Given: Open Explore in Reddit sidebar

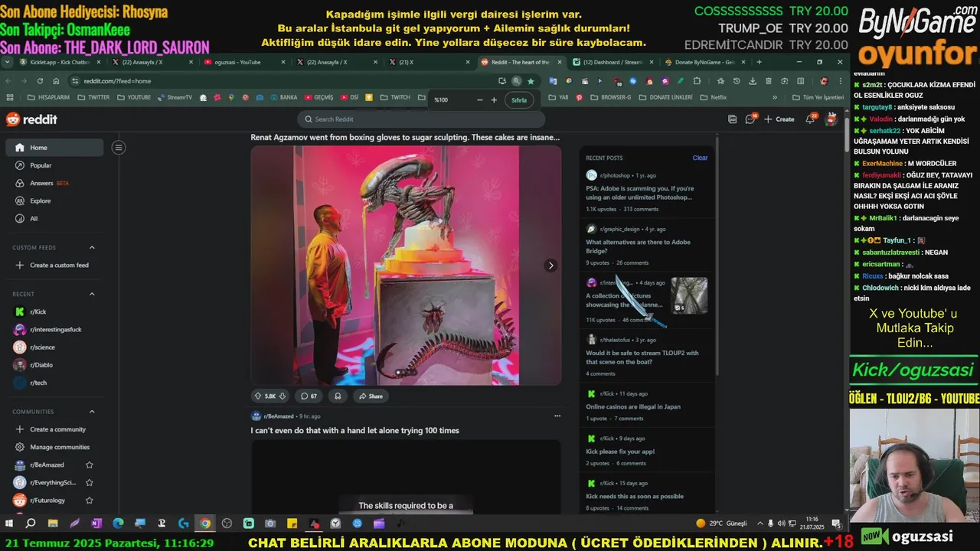Looking at the screenshot, I should click(x=54, y=201).
